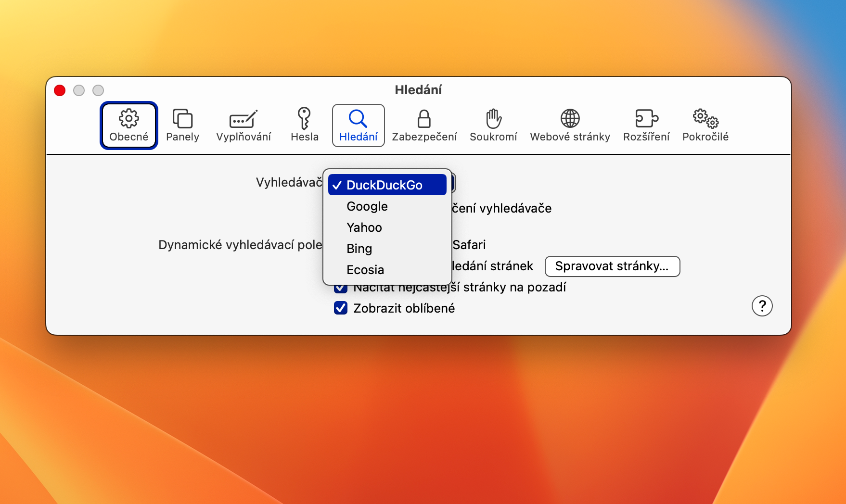Choose DuckDuckGo in the search engine menu
Screen dimensions: 846x504
pos(387,185)
